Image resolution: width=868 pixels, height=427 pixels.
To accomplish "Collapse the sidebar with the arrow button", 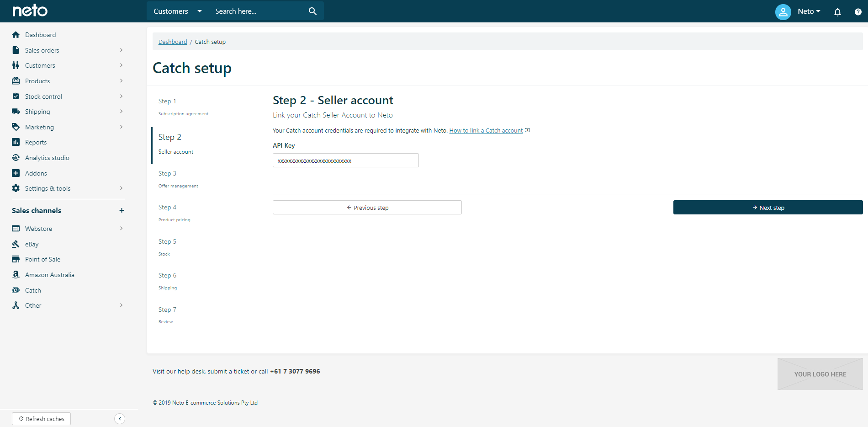I will point(120,419).
